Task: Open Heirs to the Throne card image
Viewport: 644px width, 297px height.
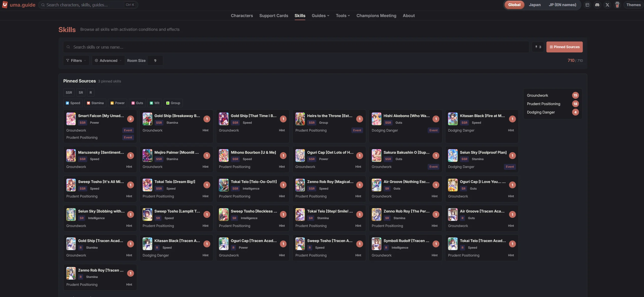Action: tap(300, 119)
